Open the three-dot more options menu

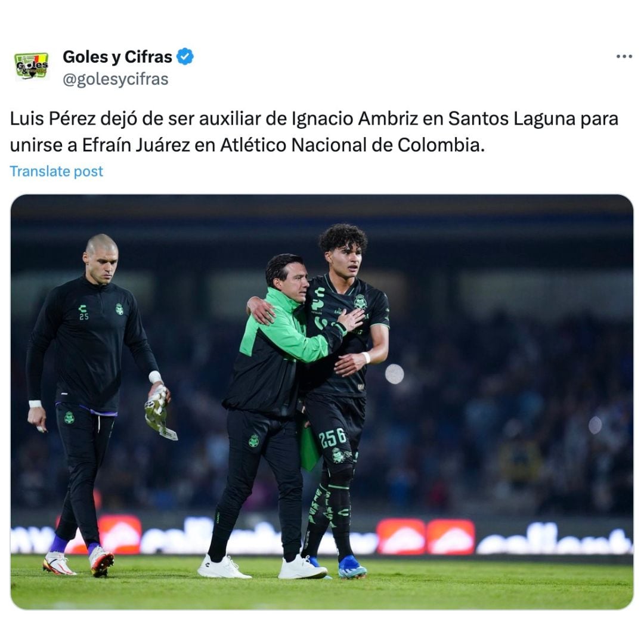tap(624, 57)
